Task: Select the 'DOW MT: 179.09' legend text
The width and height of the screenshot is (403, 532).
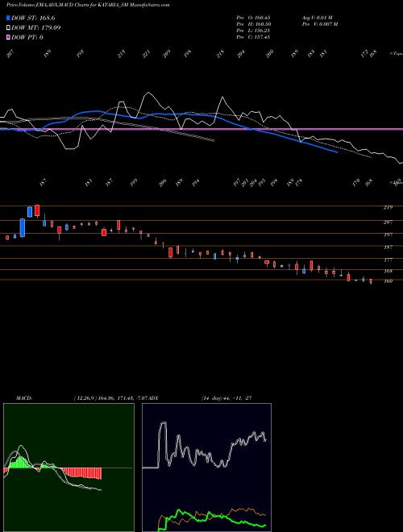Action: (36, 28)
